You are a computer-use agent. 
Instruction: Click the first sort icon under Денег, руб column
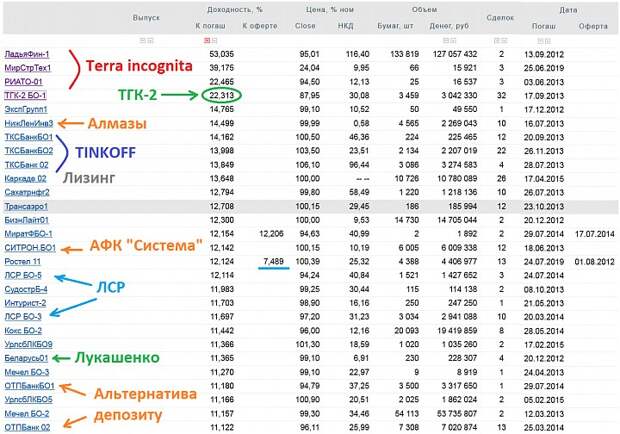[446, 40]
